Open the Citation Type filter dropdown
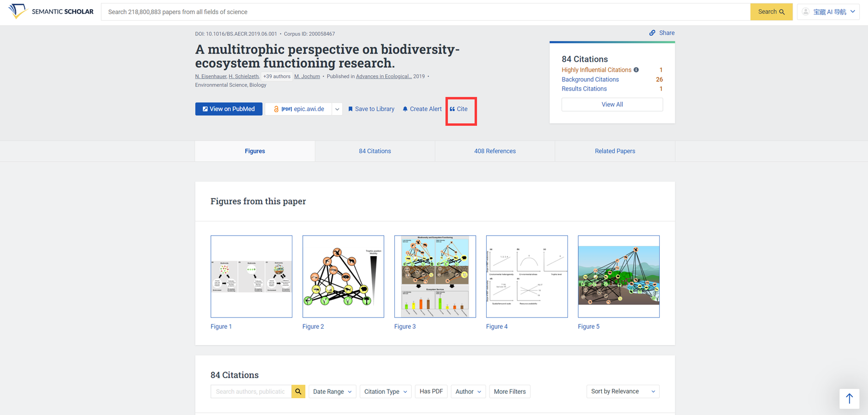868x415 pixels. (x=386, y=392)
